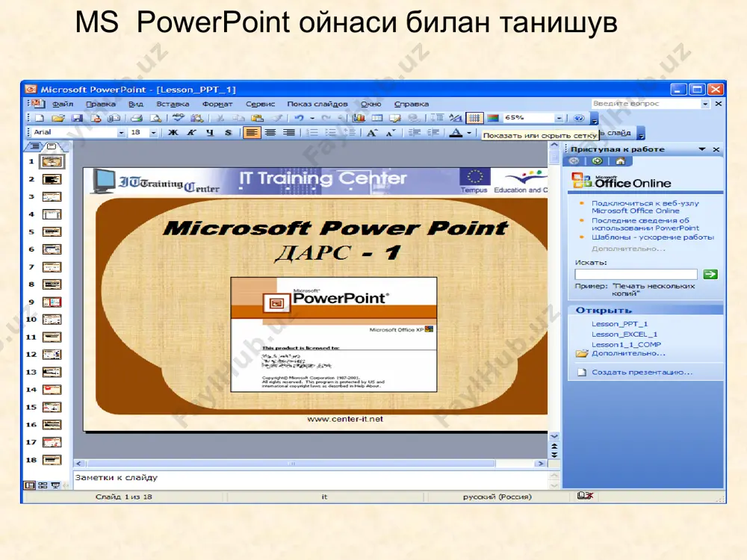Open recent file Lesson_PPT_1 link
The image size is (747, 560).
click(x=619, y=324)
